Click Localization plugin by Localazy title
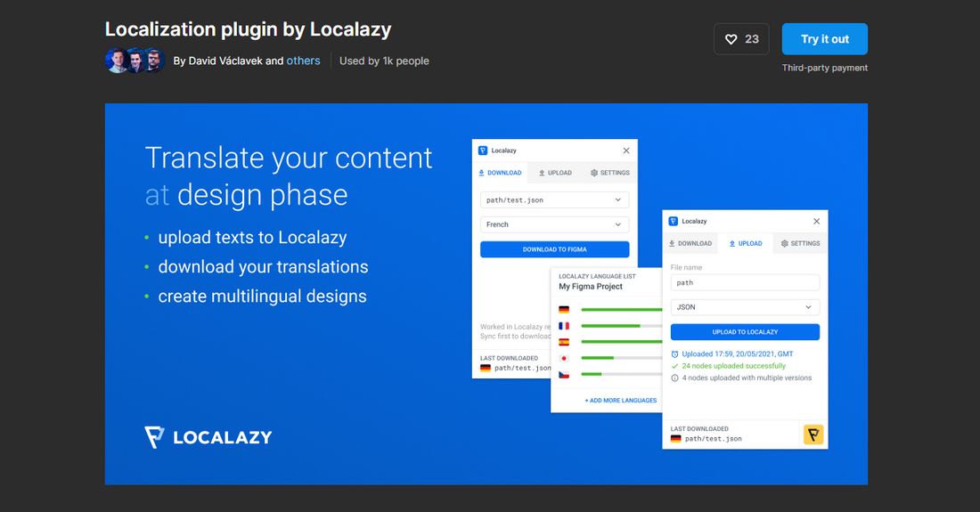This screenshot has height=512, width=980. click(x=249, y=29)
